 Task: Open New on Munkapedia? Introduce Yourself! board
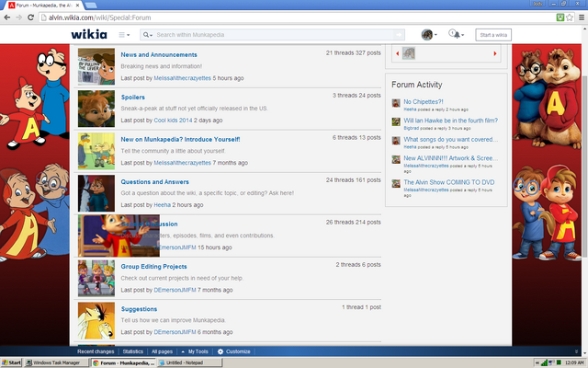(x=180, y=139)
